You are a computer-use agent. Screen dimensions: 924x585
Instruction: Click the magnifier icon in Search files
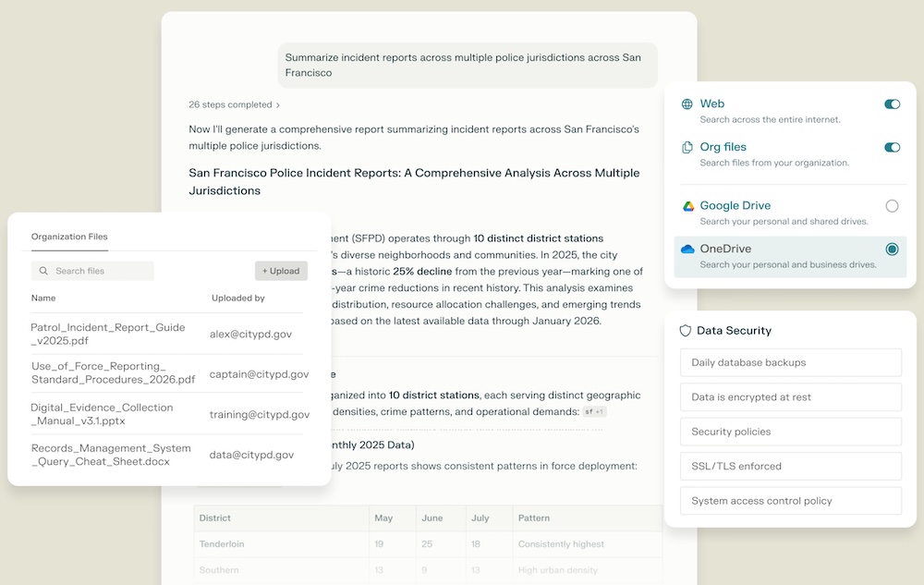tap(43, 271)
